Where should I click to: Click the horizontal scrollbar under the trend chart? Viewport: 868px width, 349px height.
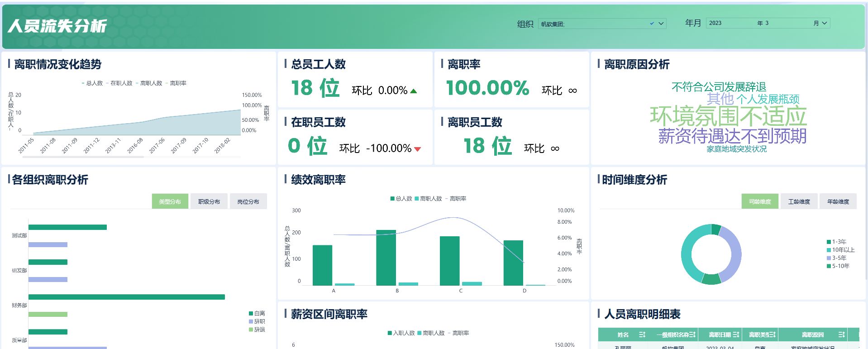point(83,157)
